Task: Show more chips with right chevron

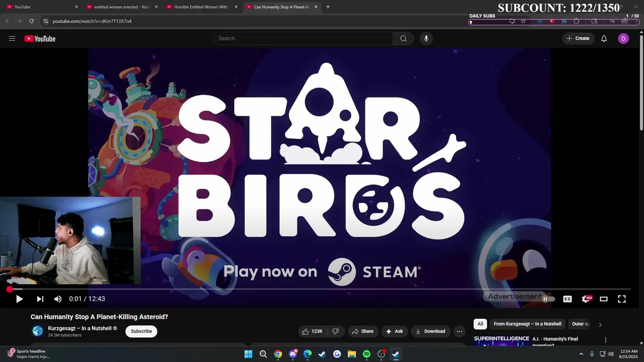Action: click(x=600, y=325)
